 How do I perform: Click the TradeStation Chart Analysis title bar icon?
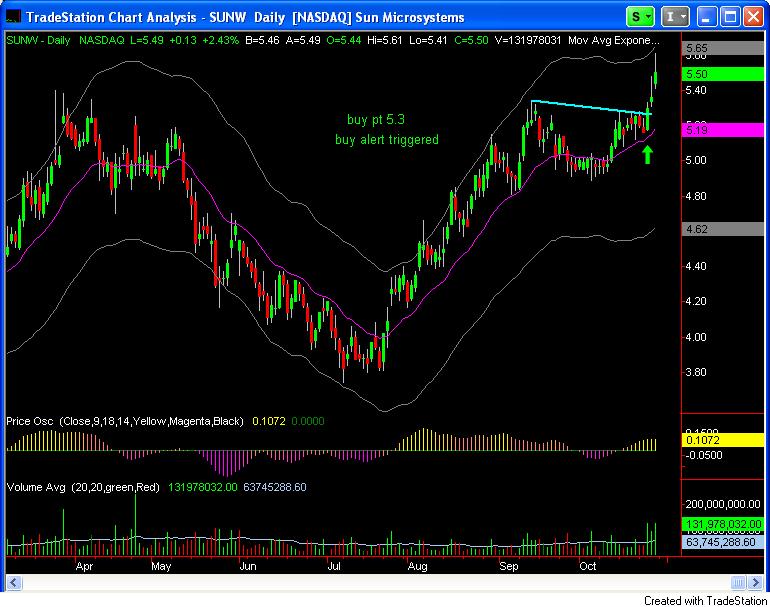[x=13, y=17]
